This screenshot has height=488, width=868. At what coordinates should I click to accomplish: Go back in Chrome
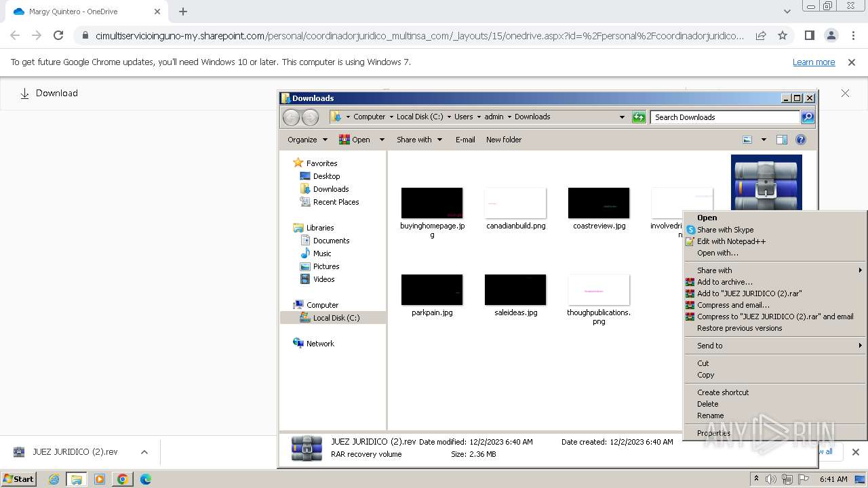15,35
